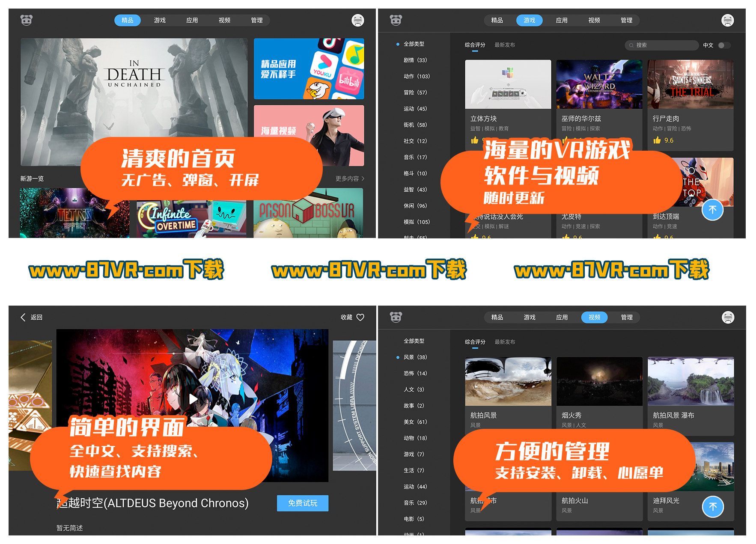Filter games by 益智 (43)

coord(415,190)
